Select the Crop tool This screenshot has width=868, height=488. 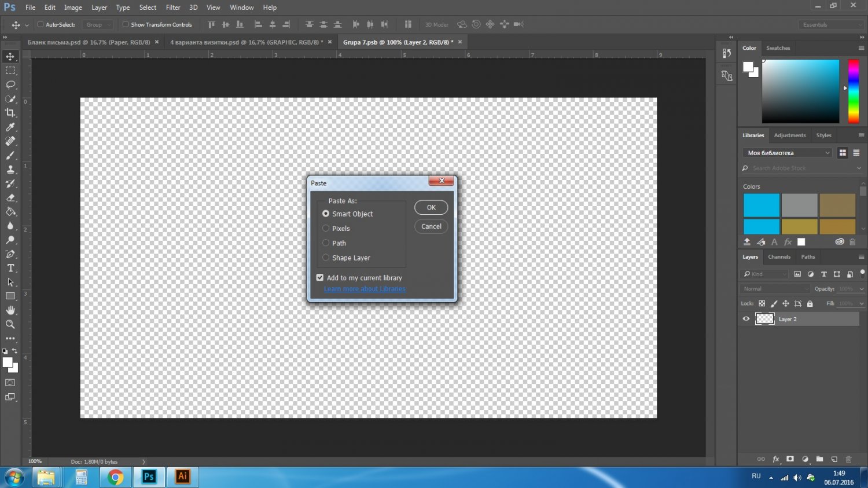10,113
